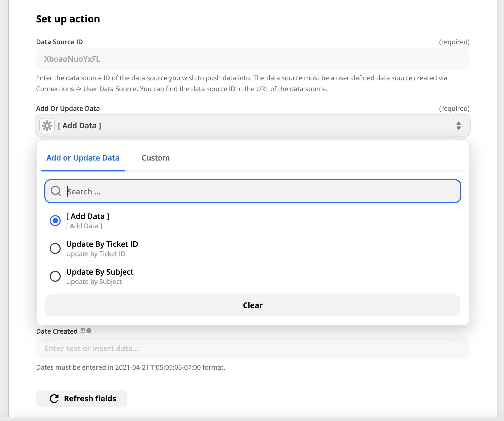Screen dimensions: 504x421
Task: Click the calendar icon beside Date Created
Action: click(x=83, y=331)
